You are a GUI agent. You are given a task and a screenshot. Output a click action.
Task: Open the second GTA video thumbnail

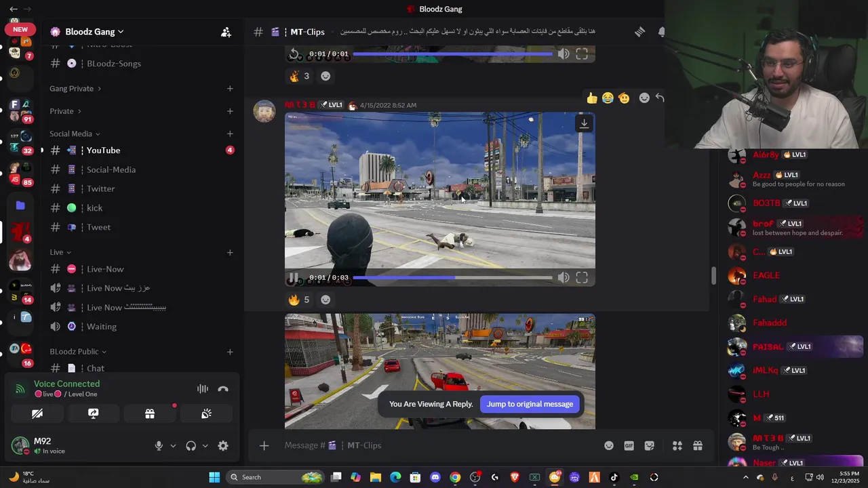pos(440,371)
